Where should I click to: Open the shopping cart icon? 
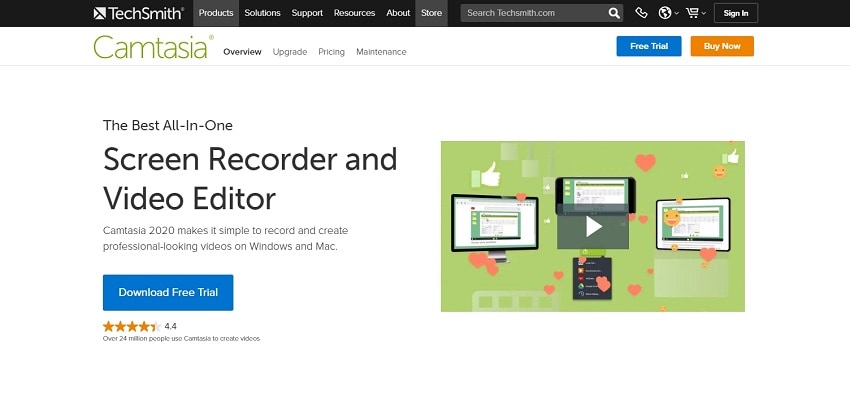(692, 13)
